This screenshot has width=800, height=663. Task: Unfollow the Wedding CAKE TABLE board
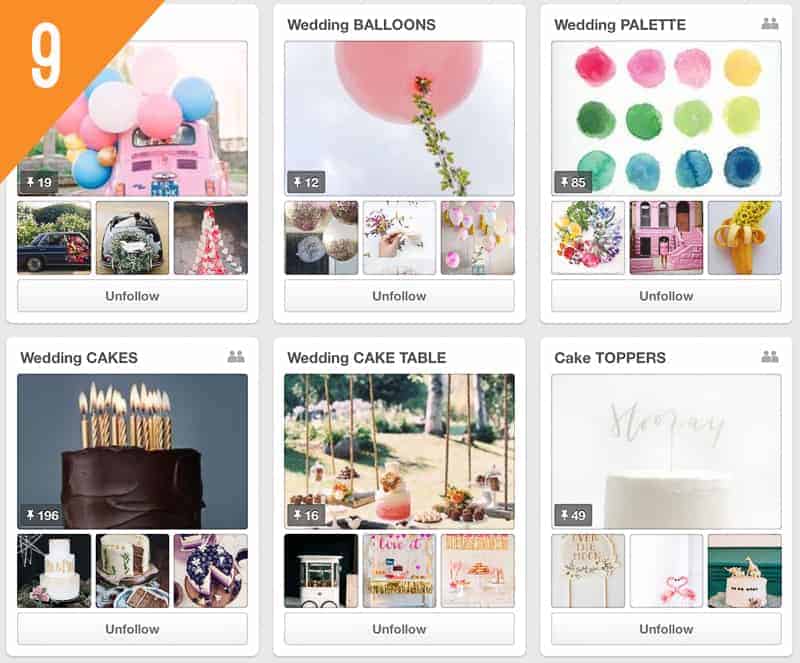click(399, 629)
